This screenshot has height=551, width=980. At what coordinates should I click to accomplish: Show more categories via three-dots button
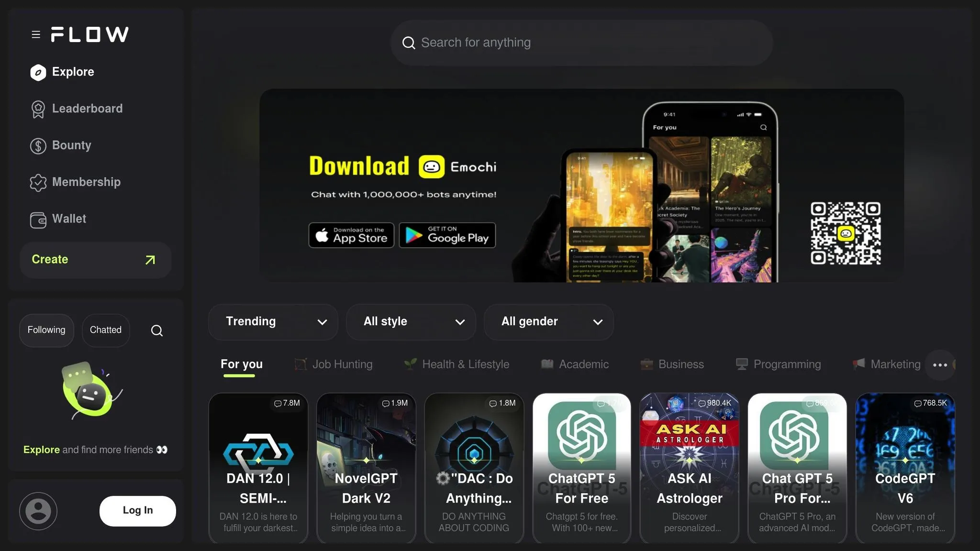(x=940, y=365)
